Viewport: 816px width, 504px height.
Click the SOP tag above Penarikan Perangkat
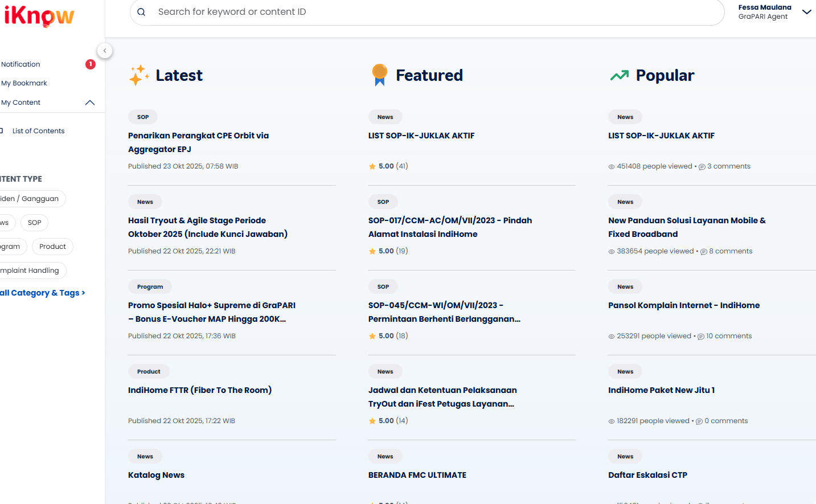[x=143, y=117]
